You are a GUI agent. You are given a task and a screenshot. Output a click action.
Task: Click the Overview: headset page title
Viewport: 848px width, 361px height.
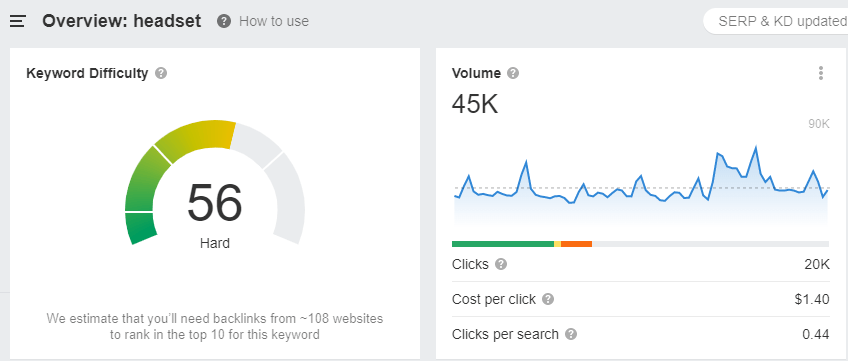122,22
